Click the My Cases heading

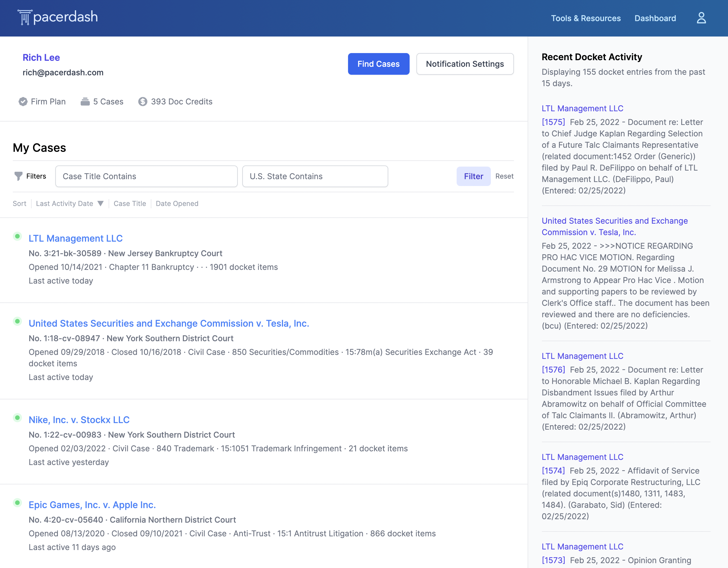click(39, 148)
